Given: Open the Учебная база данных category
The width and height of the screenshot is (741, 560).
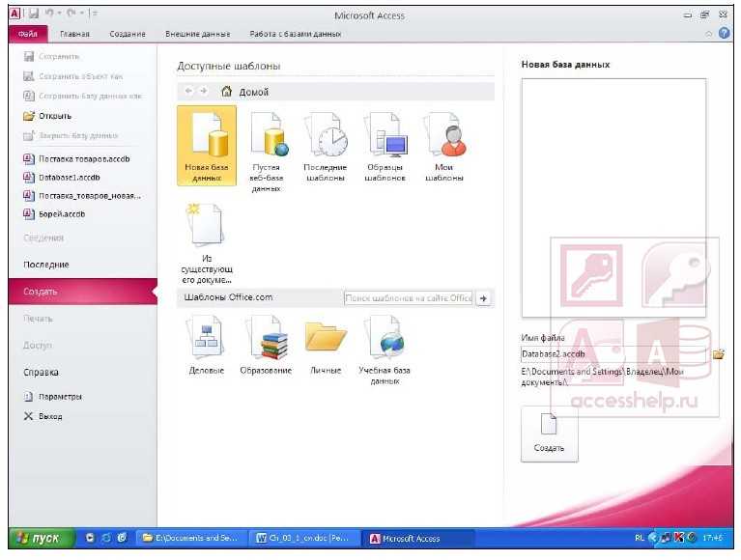Looking at the screenshot, I should point(385,350).
